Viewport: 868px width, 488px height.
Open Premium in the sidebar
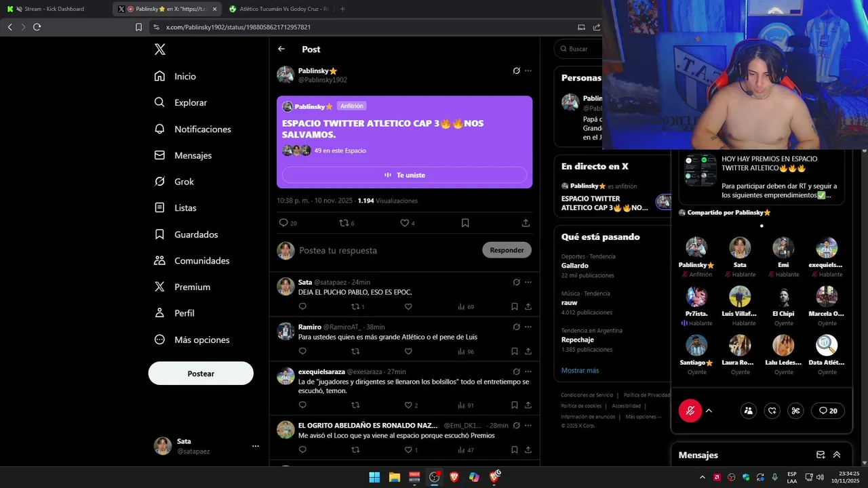(182, 287)
